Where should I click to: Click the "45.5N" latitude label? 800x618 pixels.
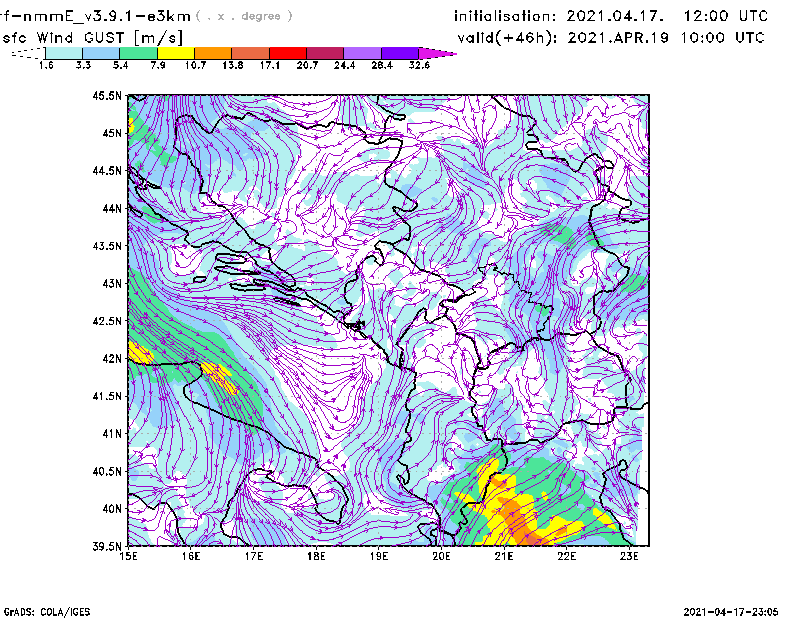pyautogui.click(x=107, y=95)
